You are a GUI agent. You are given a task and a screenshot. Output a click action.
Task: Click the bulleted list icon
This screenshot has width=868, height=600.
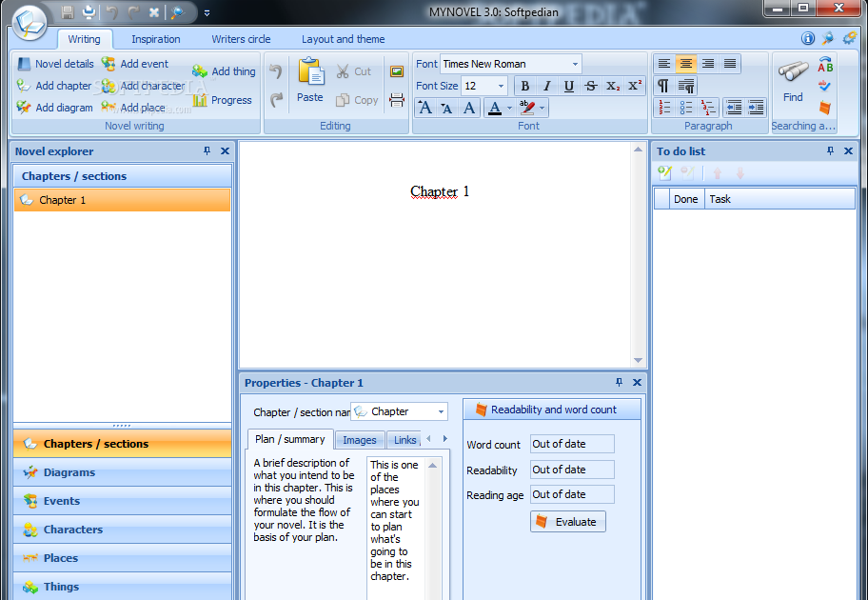click(686, 108)
